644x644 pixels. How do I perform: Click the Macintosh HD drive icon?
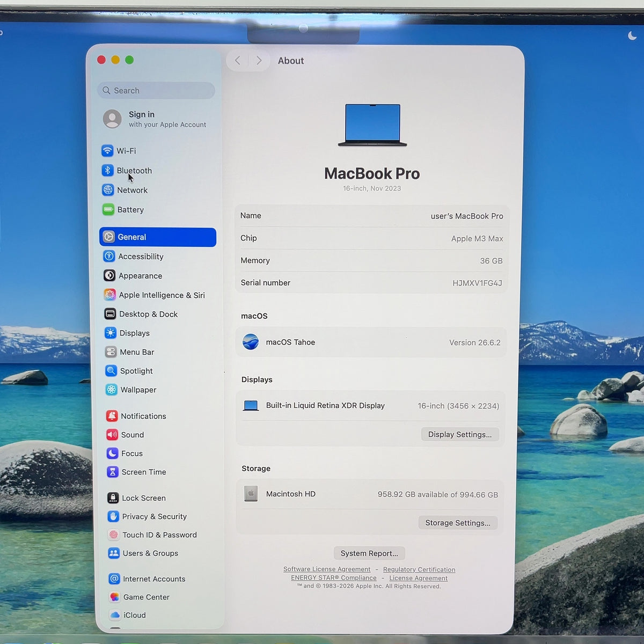[251, 494]
